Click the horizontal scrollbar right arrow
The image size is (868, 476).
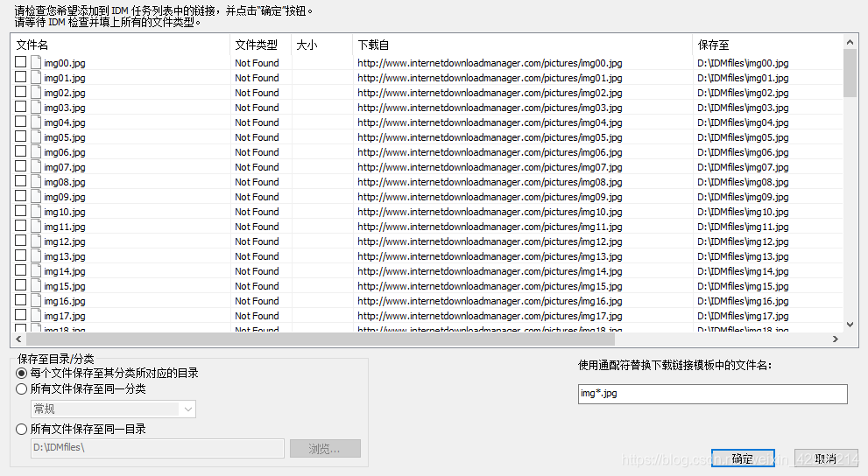836,339
